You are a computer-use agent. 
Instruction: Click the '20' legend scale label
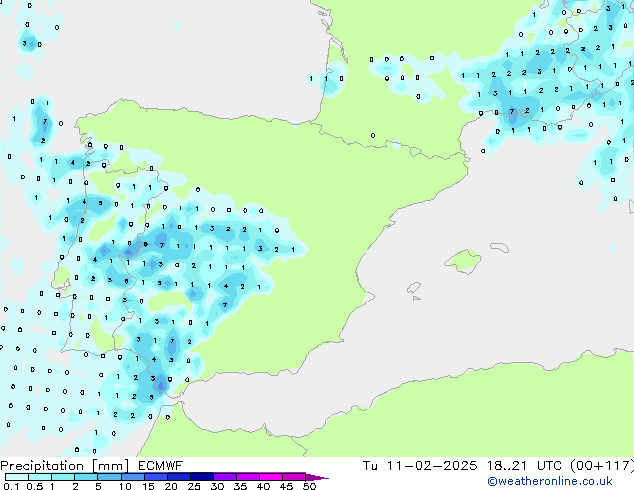(171, 486)
